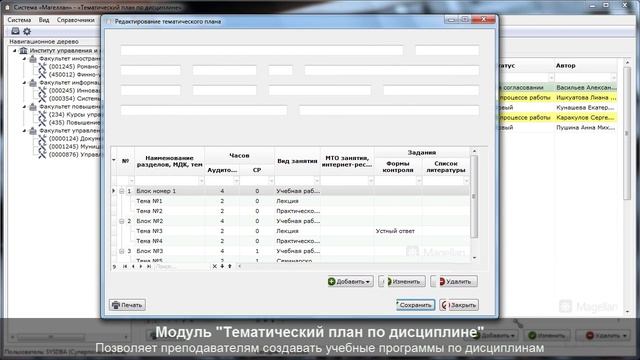
Task: Click the down arrow icon in grid navigator
Action: [x=222, y=266]
